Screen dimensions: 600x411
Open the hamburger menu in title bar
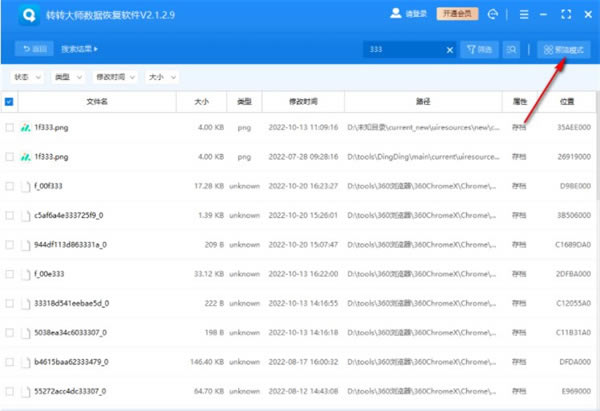522,15
